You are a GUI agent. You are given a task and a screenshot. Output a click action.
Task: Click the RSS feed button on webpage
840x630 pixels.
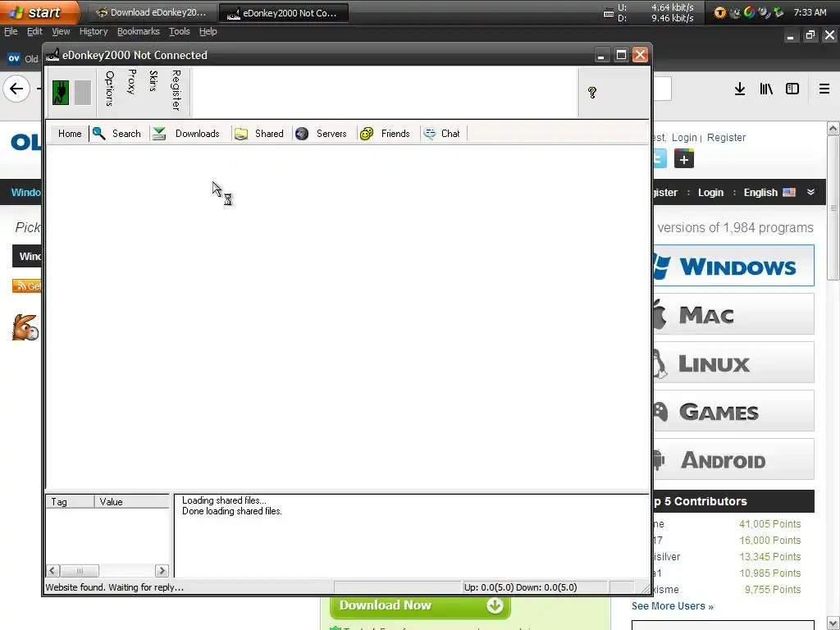tap(27, 286)
